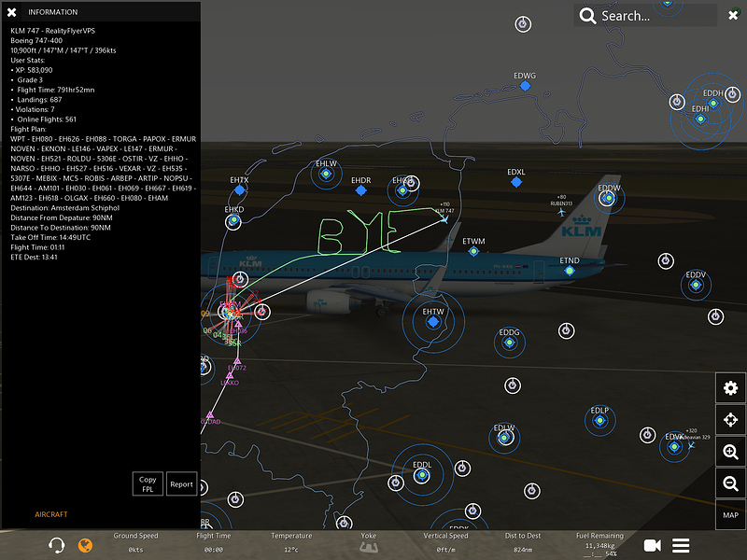Click the Dist to Dest status item
747x560 pixels.
pos(523,542)
